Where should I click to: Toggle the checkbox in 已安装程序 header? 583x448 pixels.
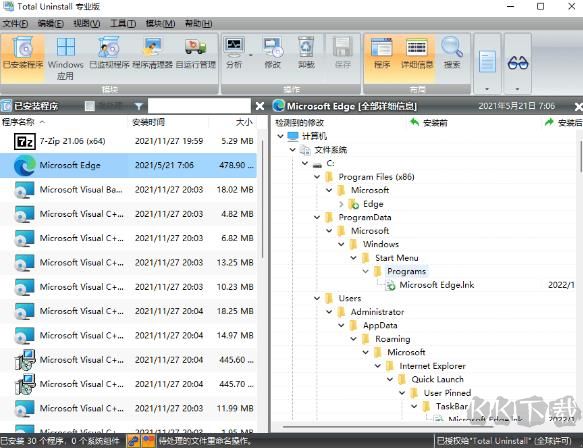(x=90, y=106)
